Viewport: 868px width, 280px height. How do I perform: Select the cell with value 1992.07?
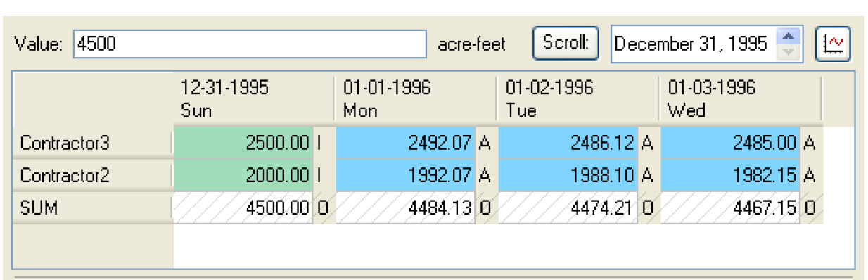(x=406, y=176)
